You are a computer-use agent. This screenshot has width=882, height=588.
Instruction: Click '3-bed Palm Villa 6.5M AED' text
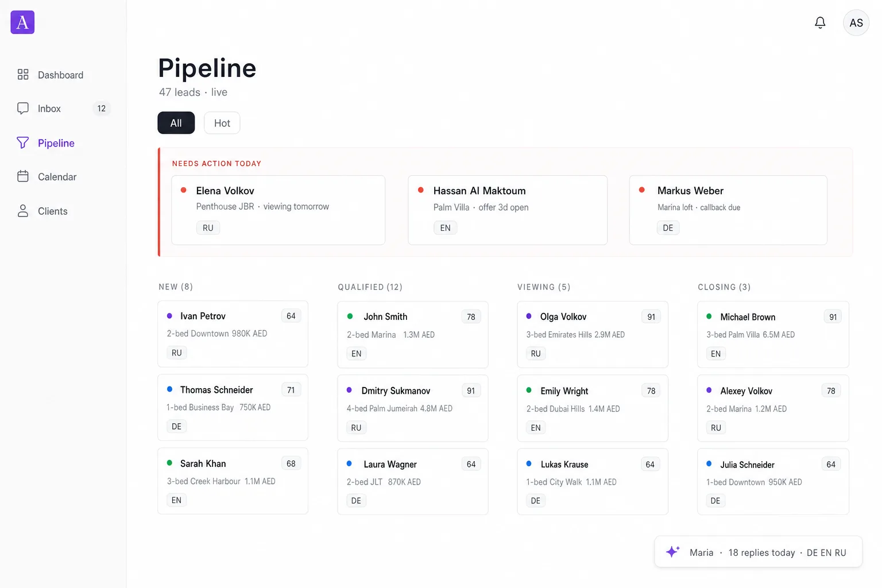(x=751, y=335)
